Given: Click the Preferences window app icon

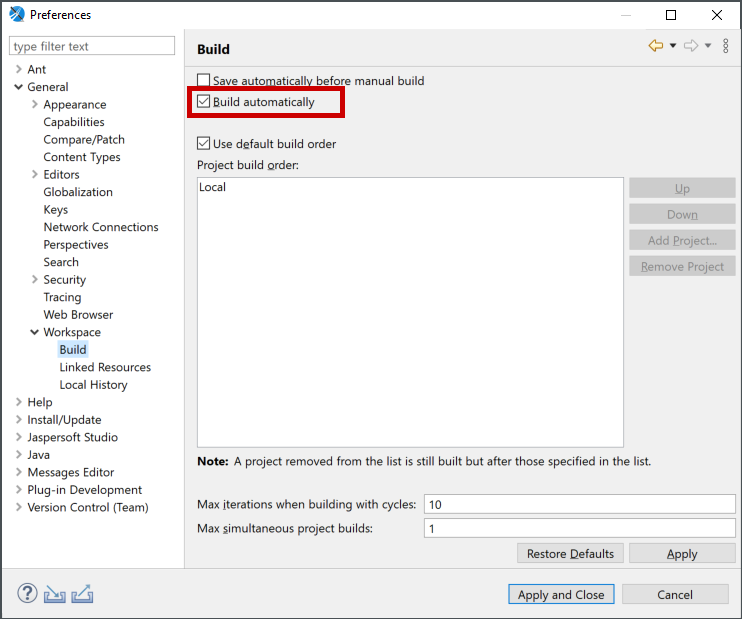Looking at the screenshot, I should point(17,14).
